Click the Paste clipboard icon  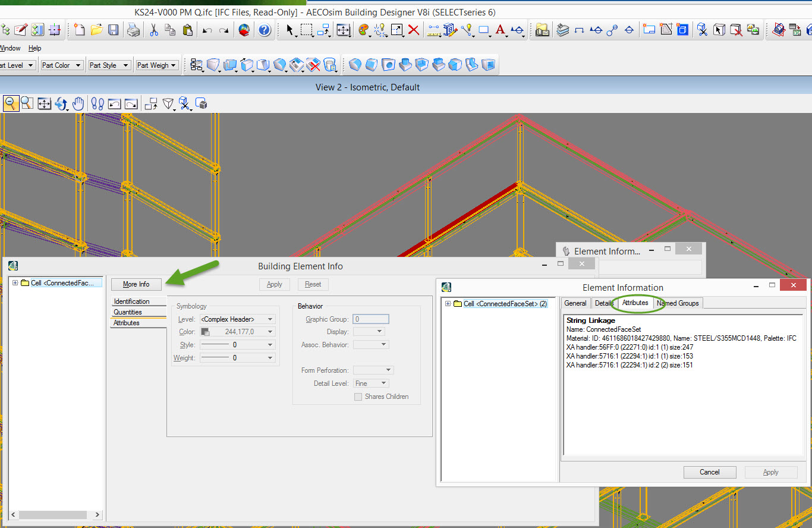point(187,30)
